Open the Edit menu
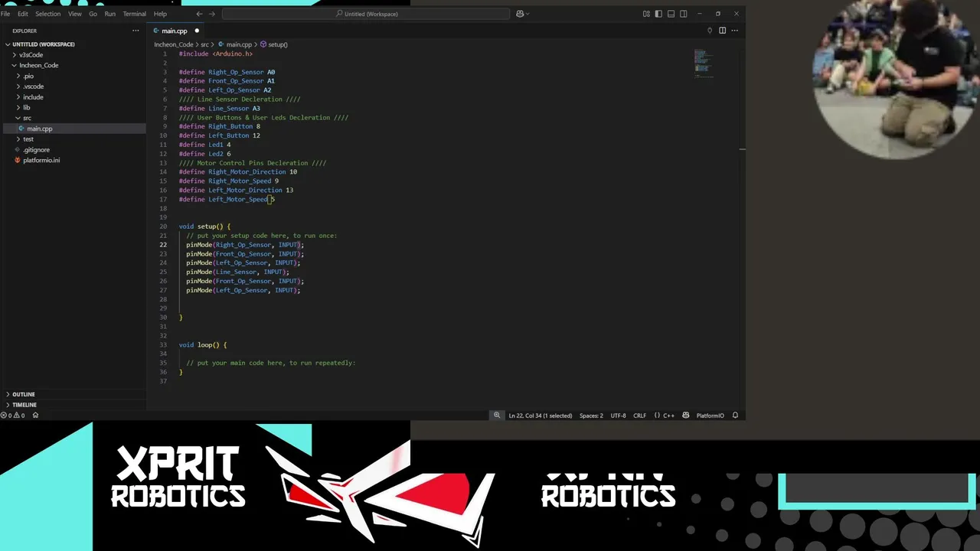The width and height of the screenshot is (980, 551). [x=23, y=14]
